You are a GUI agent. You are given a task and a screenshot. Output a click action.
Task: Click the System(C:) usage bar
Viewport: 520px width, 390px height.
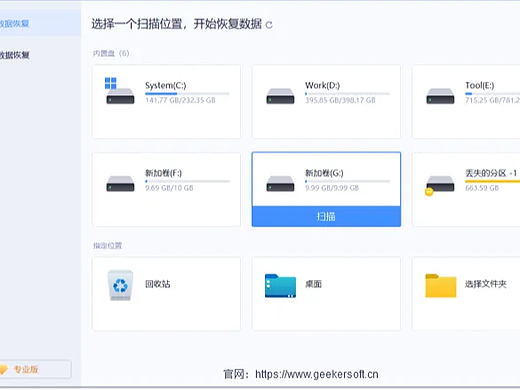tap(187, 94)
